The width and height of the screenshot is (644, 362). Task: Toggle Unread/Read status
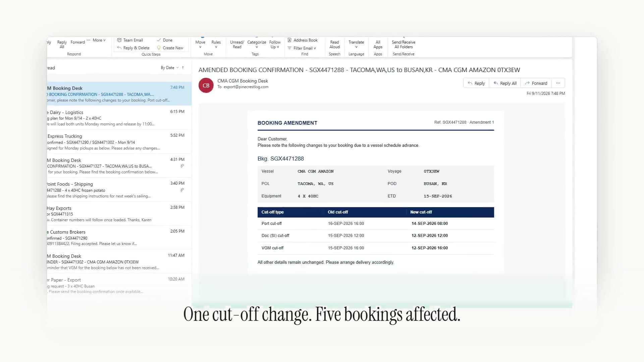pyautogui.click(x=237, y=44)
